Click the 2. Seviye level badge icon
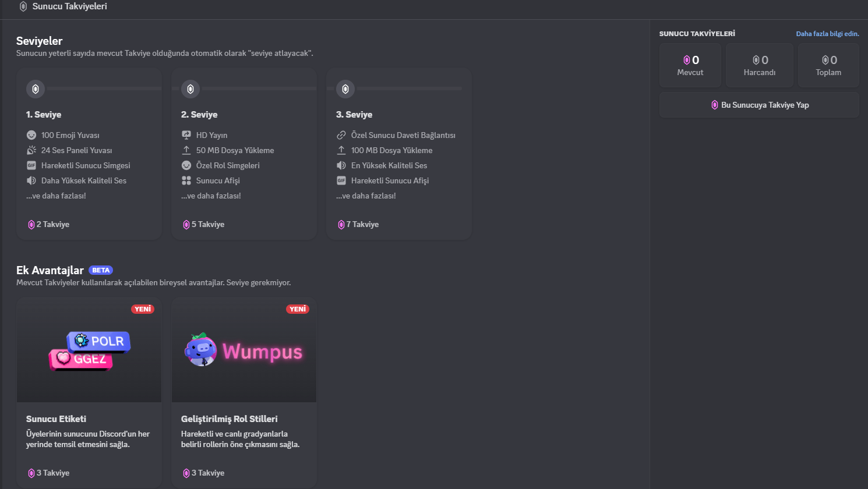The height and width of the screenshot is (489, 868). pos(190,89)
